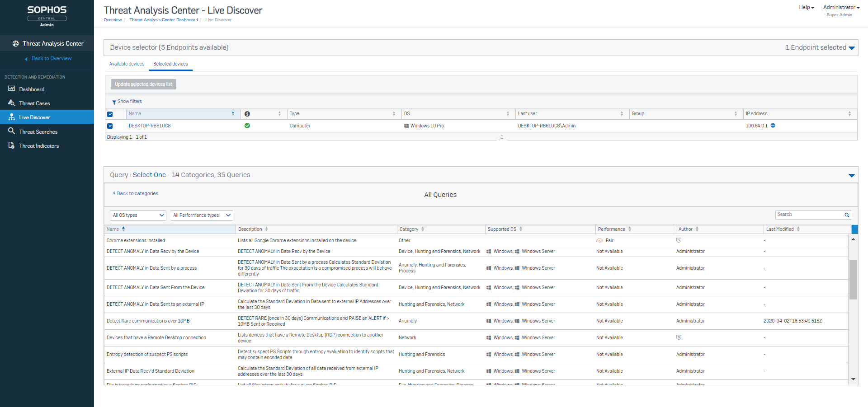868x407 pixels.
Task: Click the Threat Indicators document icon
Action: coord(12,145)
